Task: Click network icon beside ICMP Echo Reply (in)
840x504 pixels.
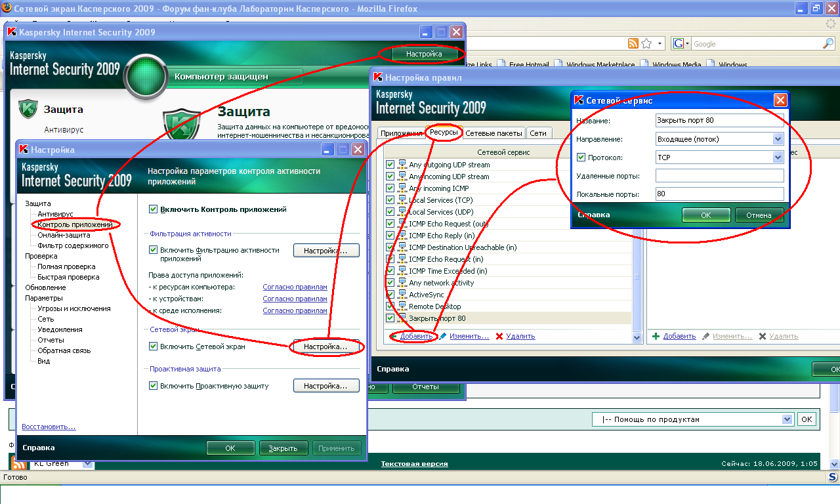Action: [x=402, y=236]
